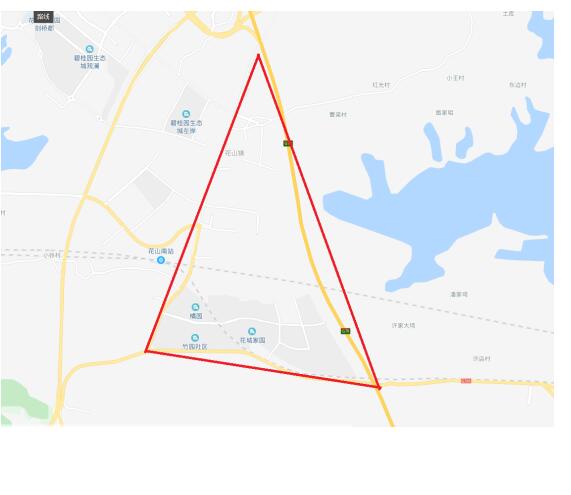Viewport: 571px width, 495px height.
Task: Click the 小王村 village label
Action: click(x=455, y=78)
